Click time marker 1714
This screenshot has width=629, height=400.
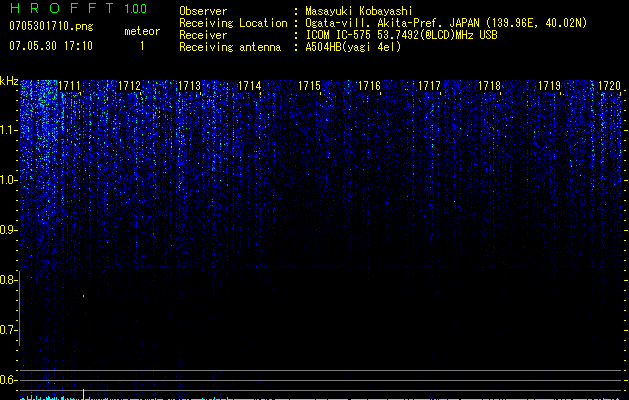[250, 86]
